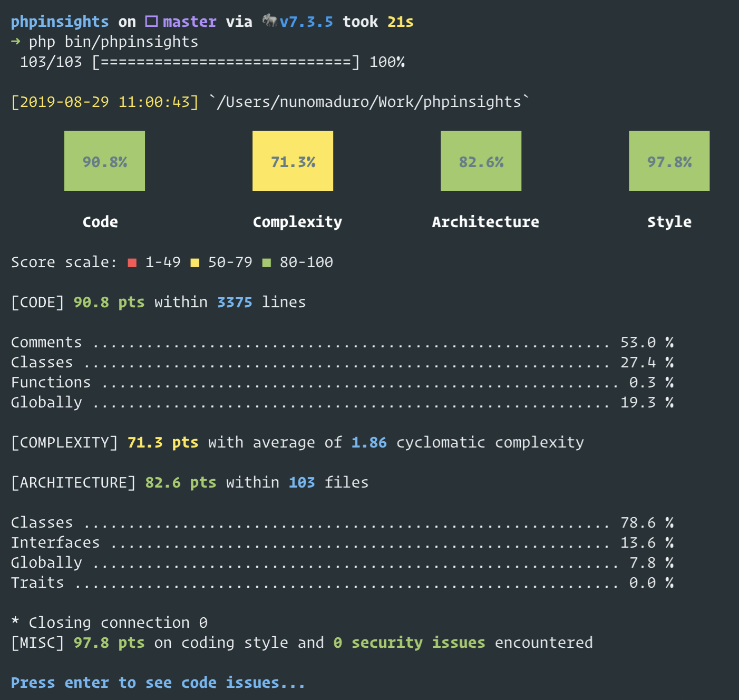Select the timestamp [2019-08-29 11:00:43]
Viewport: 739px width, 700px height.
pos(104,101)
